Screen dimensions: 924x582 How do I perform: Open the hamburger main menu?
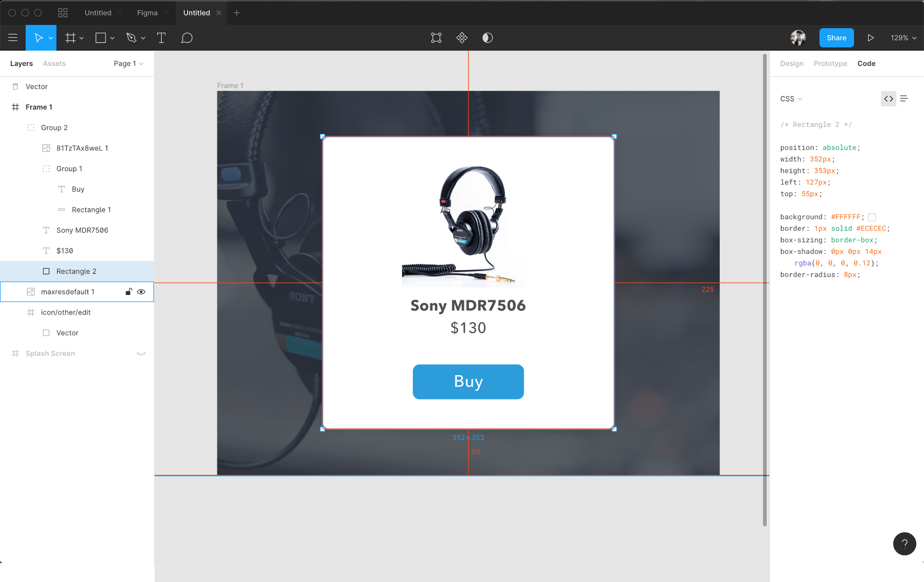[x=13, y=38]
